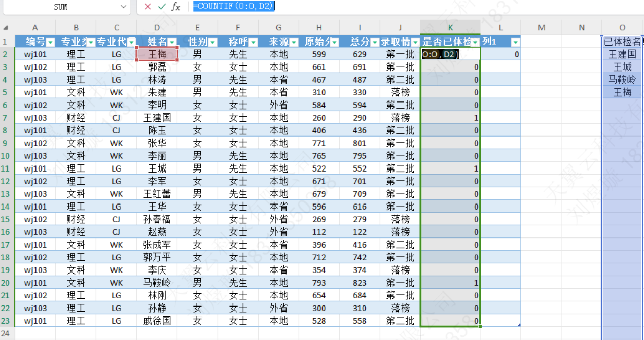The height and width of the screenshot is (340, 644).
Task: Open the 编号 filter dropdown
Action: click(x=50, y=42)
